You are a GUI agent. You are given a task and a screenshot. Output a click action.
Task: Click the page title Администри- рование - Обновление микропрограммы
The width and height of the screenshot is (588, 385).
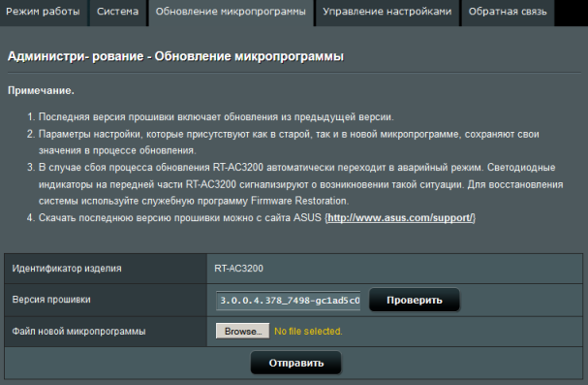[x=175, y=56]
